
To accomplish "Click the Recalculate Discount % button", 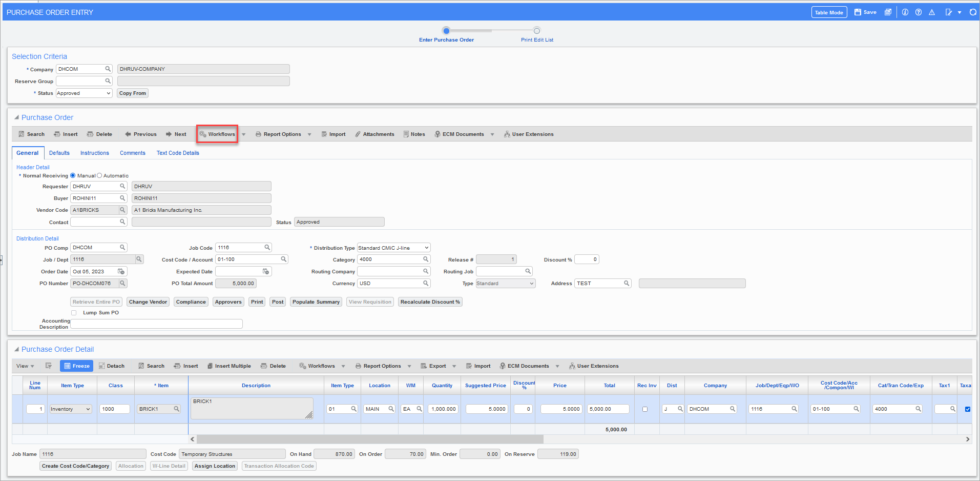I will [x=430, y=302].
